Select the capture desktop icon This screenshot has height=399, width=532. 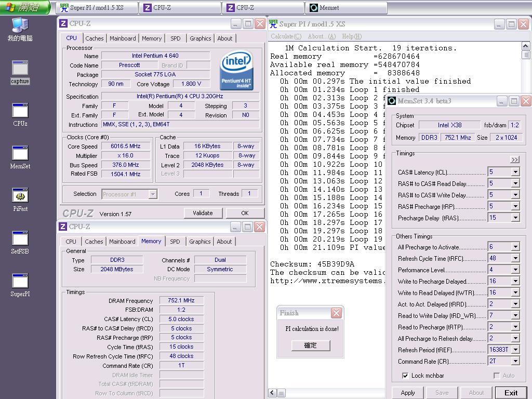(x=20, y=72)
